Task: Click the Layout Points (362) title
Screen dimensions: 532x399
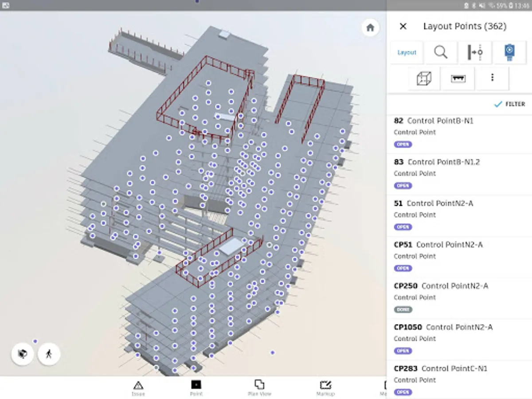Action: click(x=465, y=26)
